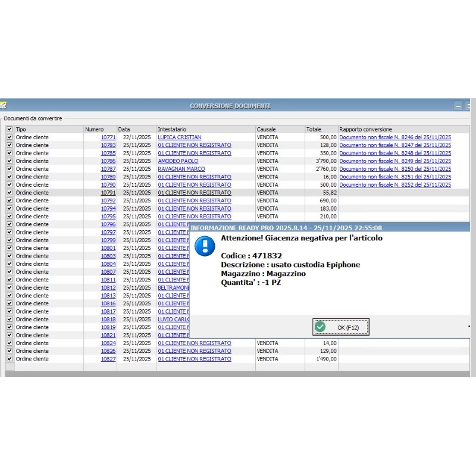Open Documento non fiscale N. 8252 link
Screen dimensions: 476x476
(x=394, y=185)
